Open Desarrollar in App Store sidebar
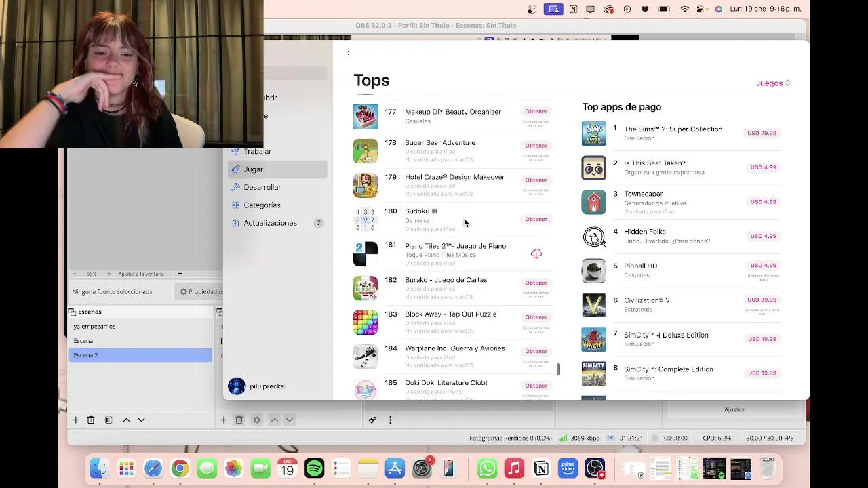The image size is (868, 488). 277,187
